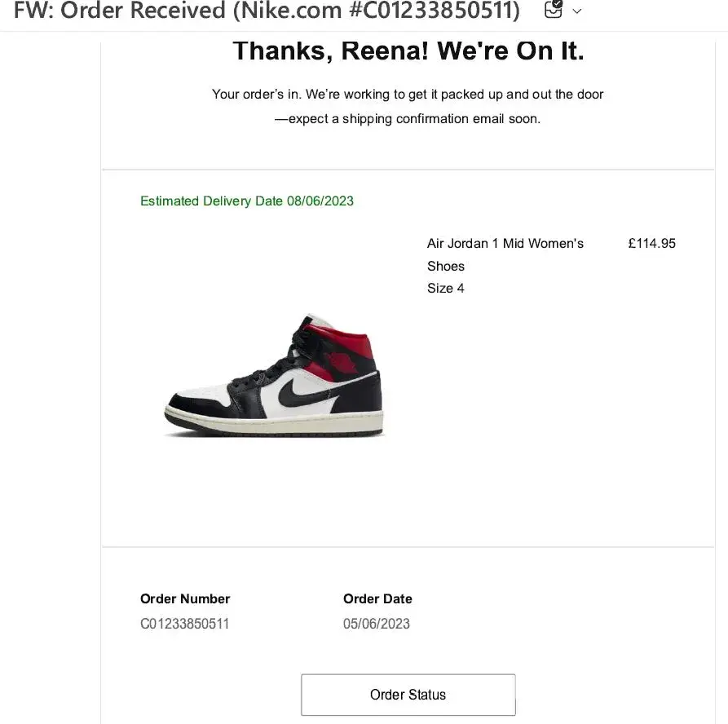Screen dimensions: 728x724
Task: Click the £114.95 price text
Action: (x=652, y=243)
